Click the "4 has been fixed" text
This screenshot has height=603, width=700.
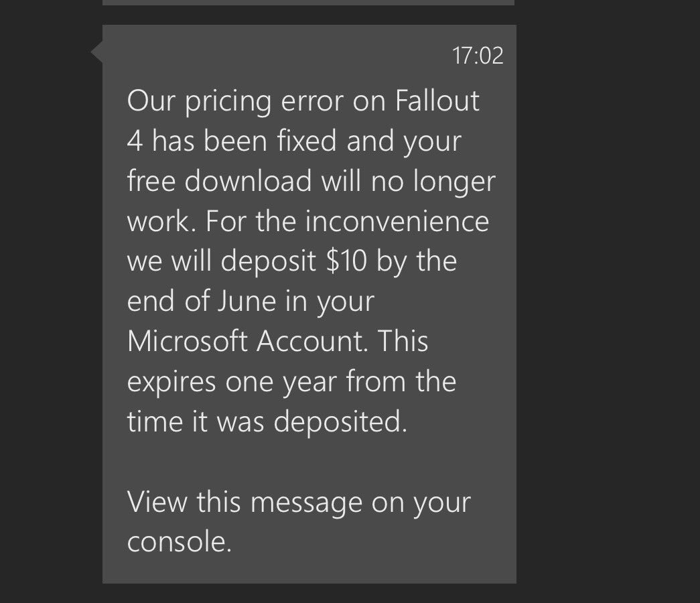[x=232, y=140]
